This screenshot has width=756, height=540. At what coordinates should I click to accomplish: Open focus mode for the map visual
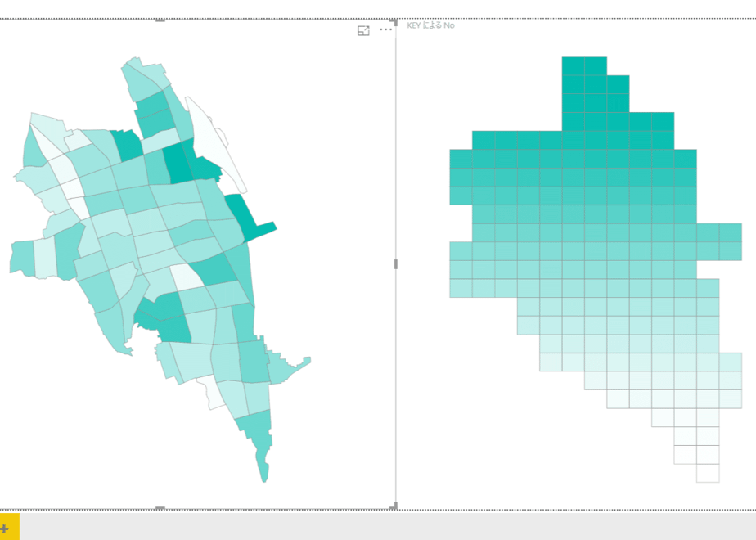click(363, 30)
